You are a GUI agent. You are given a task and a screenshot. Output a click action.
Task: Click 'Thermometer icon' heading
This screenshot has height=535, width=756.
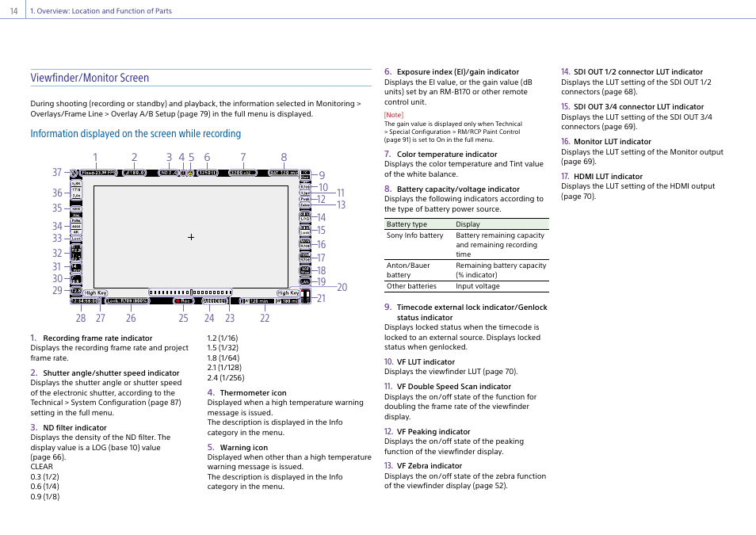(253, 392)
